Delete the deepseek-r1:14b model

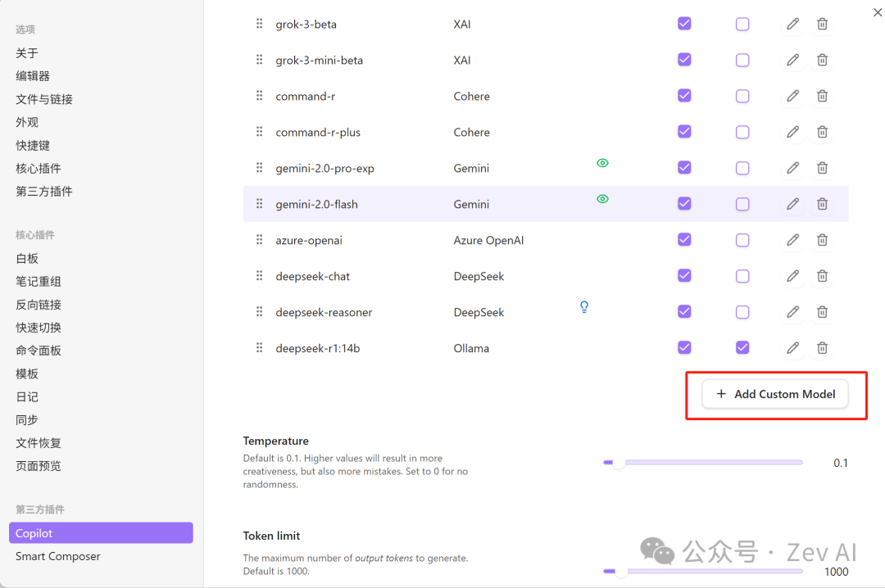[x=823, y=347]
